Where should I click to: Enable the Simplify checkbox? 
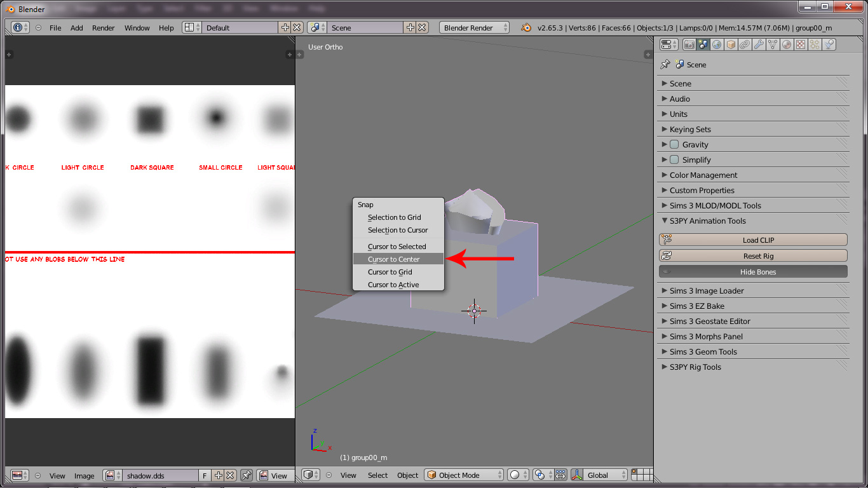(674, 160)
